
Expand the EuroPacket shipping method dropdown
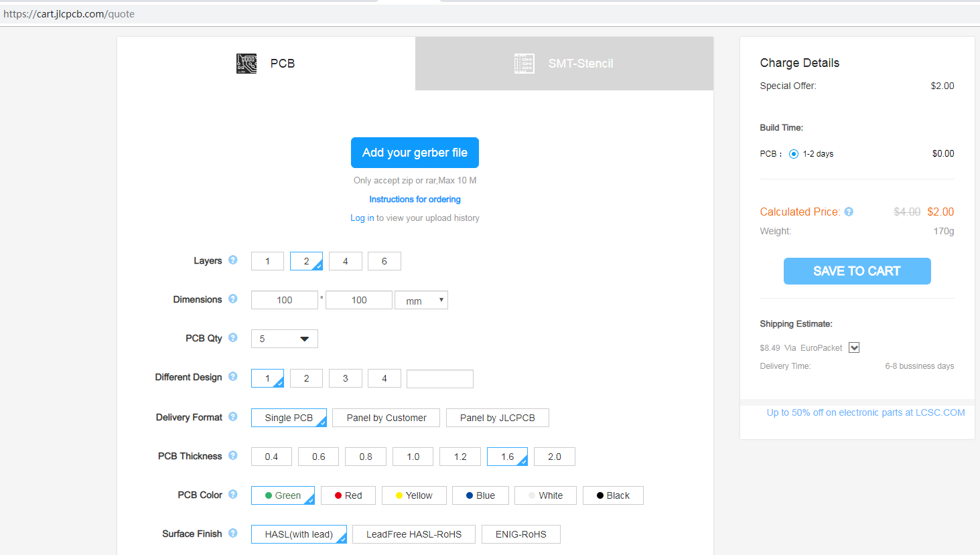(x=854, y=347)
